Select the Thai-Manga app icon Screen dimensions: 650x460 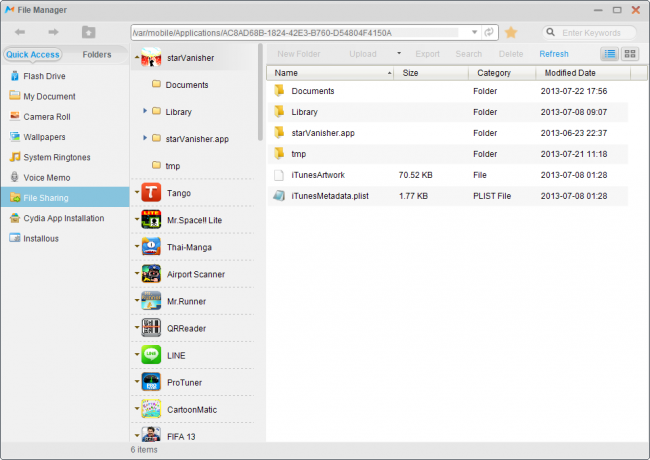[x=151, y=247]
